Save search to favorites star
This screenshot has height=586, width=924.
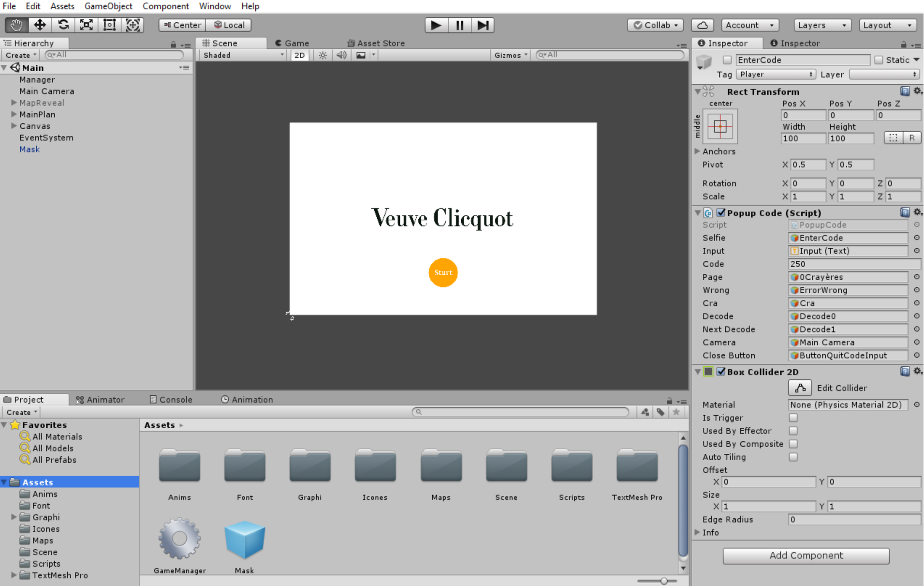click(x=676, y=412)
